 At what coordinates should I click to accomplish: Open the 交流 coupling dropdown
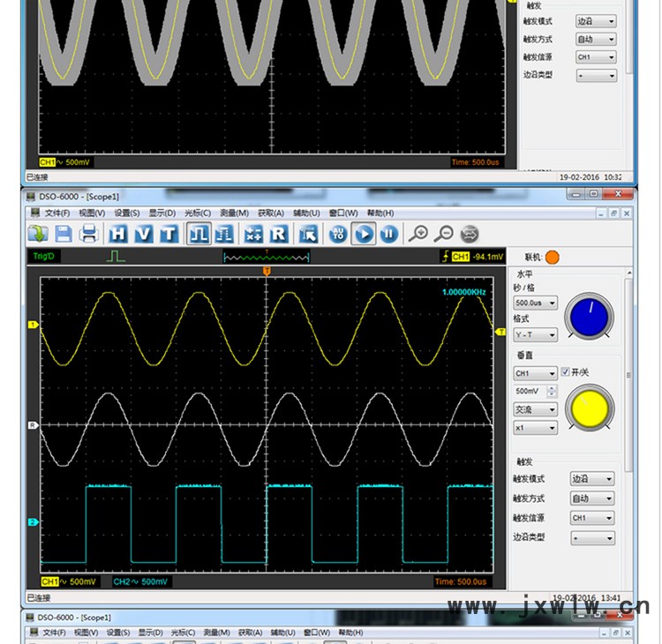[x=536, y=409]
